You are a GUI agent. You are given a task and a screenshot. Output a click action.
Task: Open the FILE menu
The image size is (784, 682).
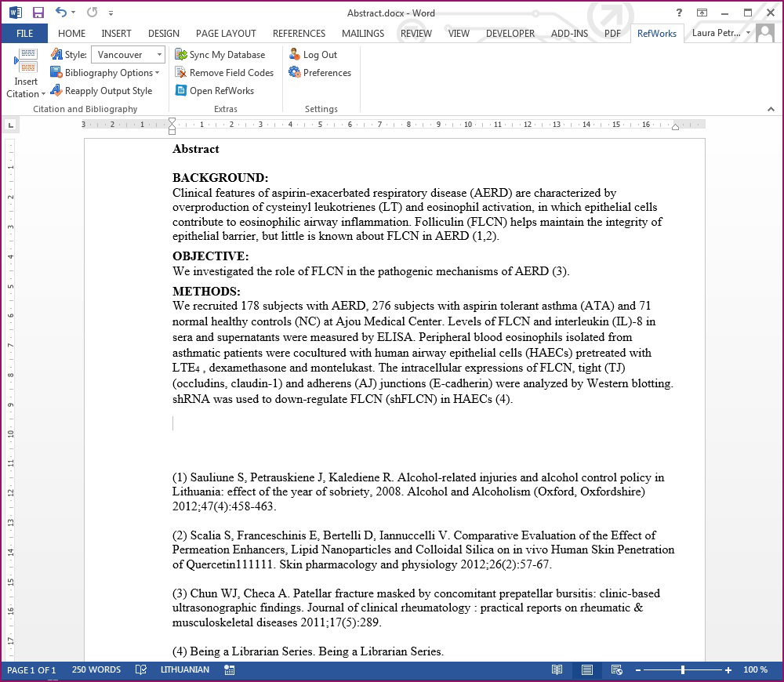24,34
